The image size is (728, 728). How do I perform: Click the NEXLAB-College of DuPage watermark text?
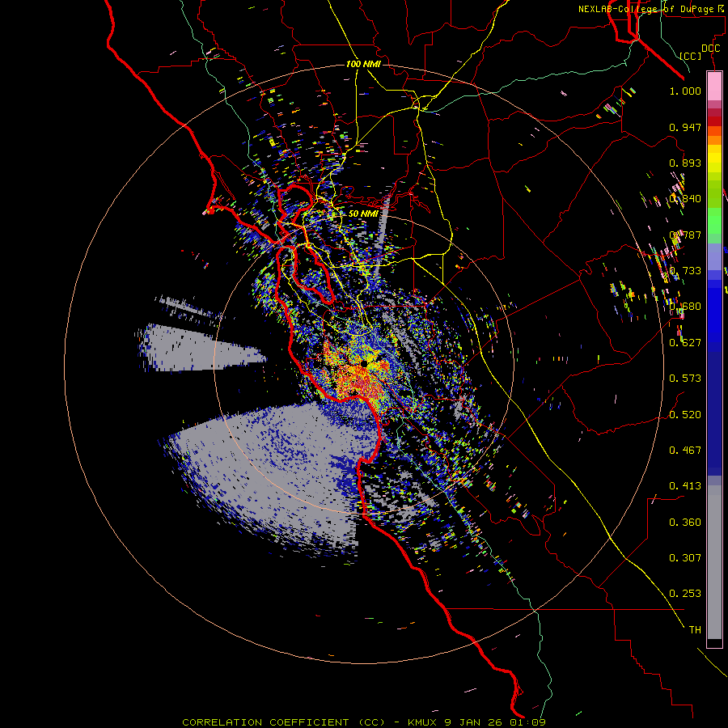point(650,9)
